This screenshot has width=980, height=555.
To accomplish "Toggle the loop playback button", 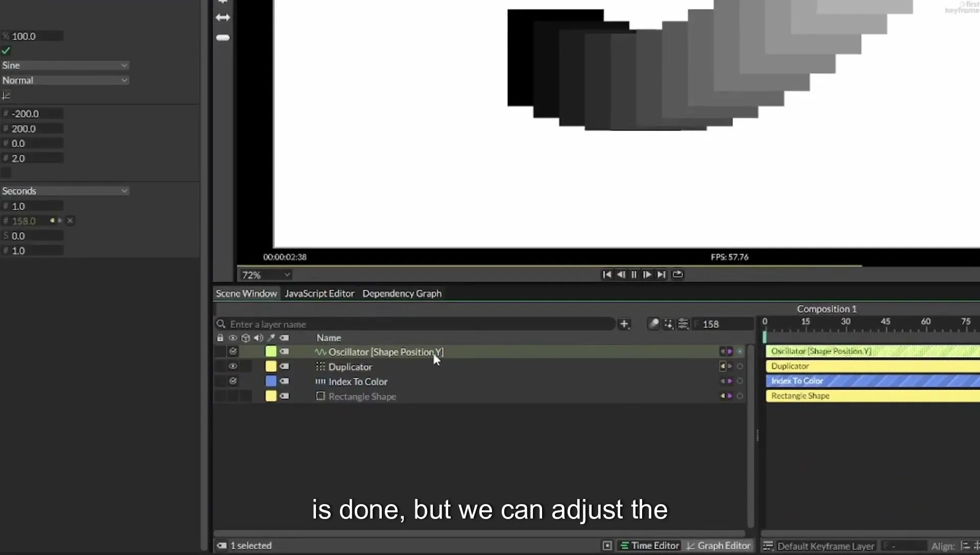I will [x=677, y=274].
